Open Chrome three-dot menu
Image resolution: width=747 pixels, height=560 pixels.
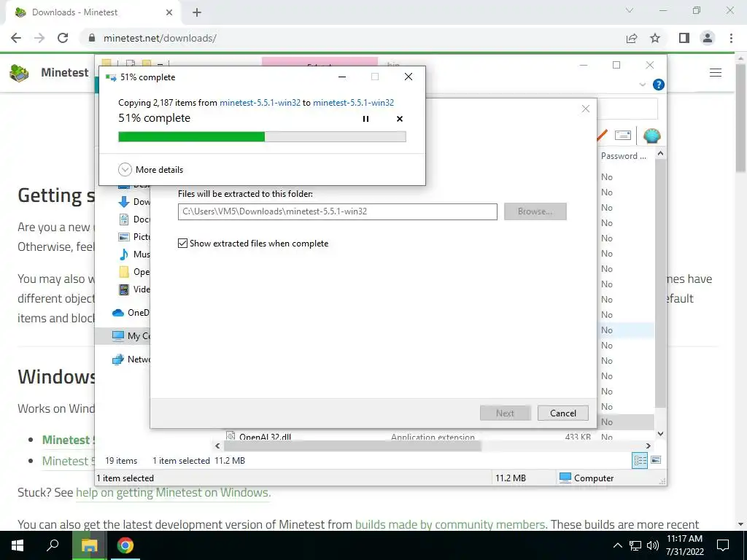(731, 38)
